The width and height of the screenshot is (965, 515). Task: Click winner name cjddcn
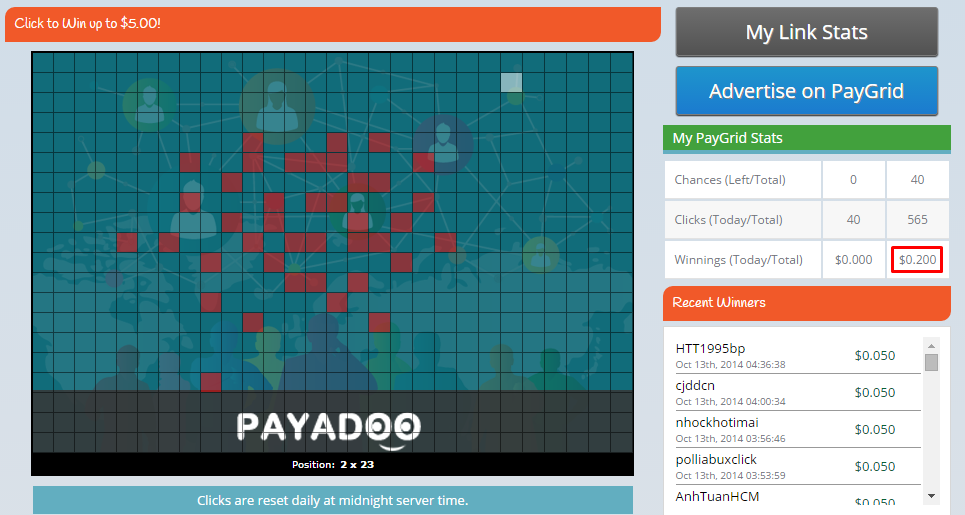coord(695,386)
